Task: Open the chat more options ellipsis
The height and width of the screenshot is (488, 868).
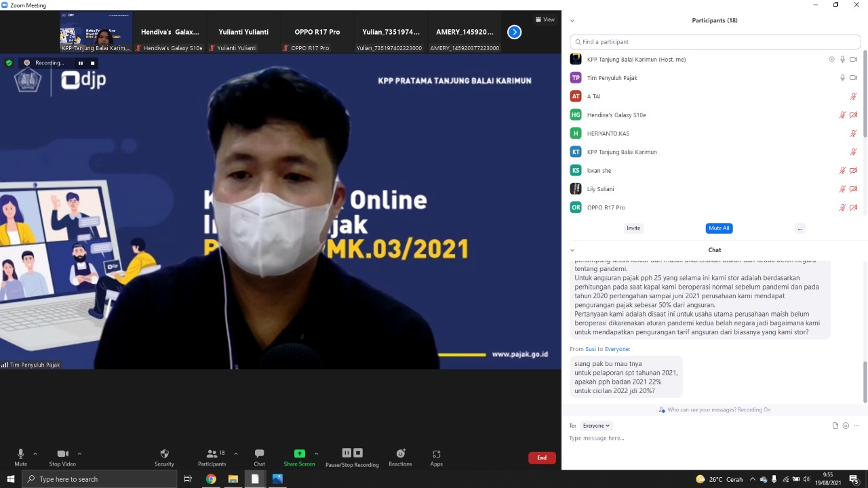Action: (x=856, y=426)
